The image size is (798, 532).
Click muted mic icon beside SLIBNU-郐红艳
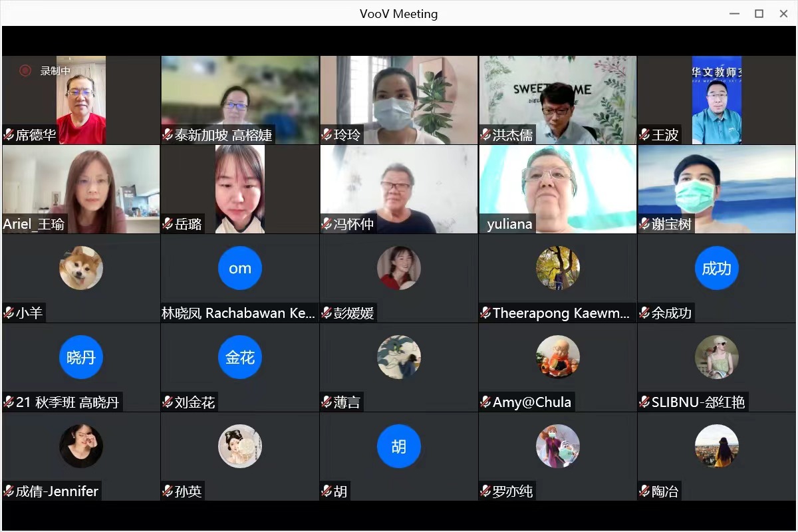(x=644, y=402)
